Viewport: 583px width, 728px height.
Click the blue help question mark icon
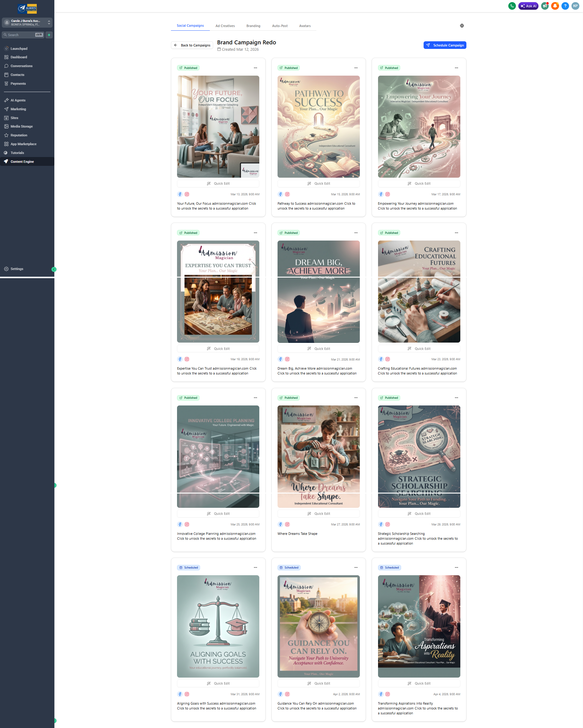(x=565, y=6)
